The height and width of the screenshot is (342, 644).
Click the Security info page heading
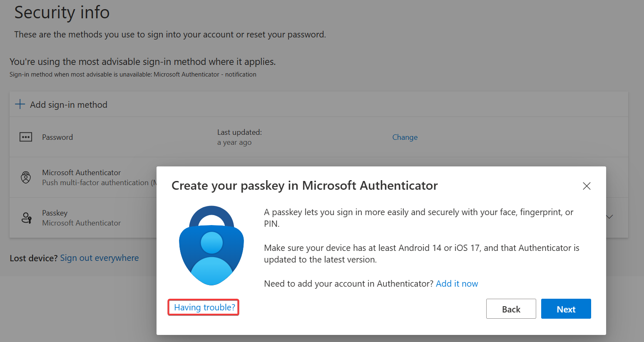point(62,12)
